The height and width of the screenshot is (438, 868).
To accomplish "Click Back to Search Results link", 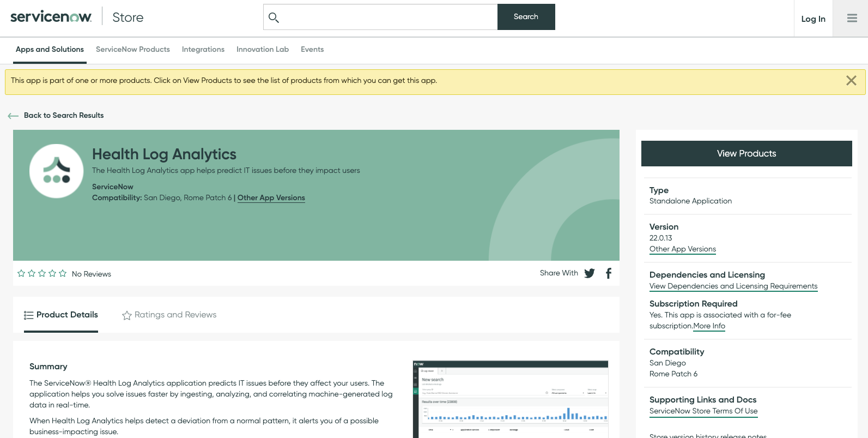I will point(64,116).
